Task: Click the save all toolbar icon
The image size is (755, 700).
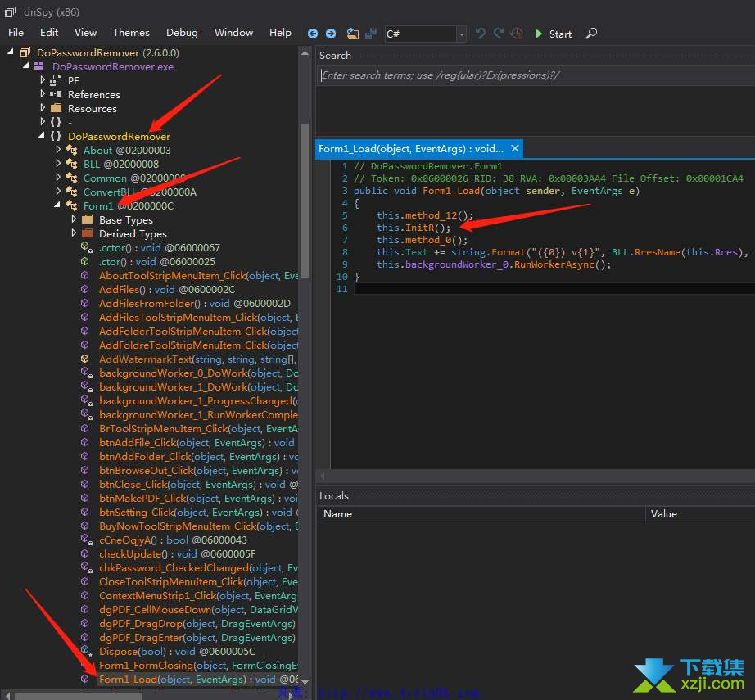Action: 371,34
